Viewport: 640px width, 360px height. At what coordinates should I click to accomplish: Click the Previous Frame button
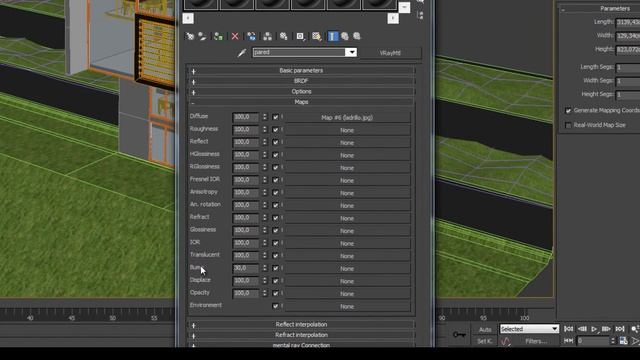[x=582, y=329]
